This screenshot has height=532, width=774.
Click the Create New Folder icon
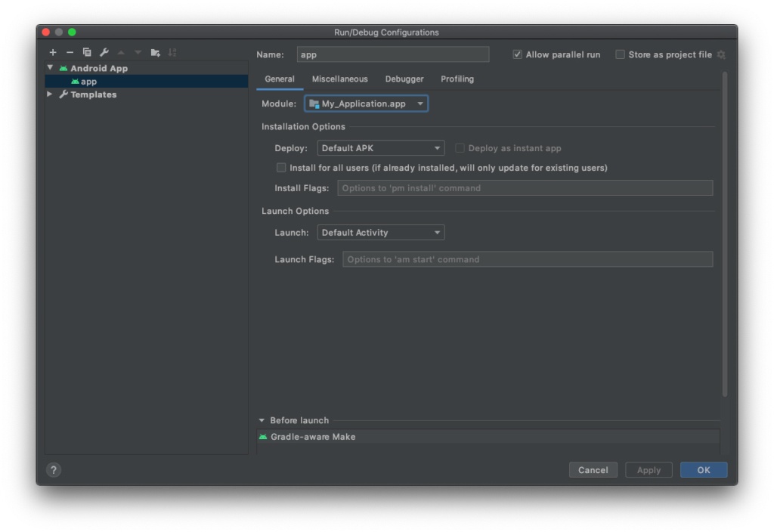tap(155, 52)
